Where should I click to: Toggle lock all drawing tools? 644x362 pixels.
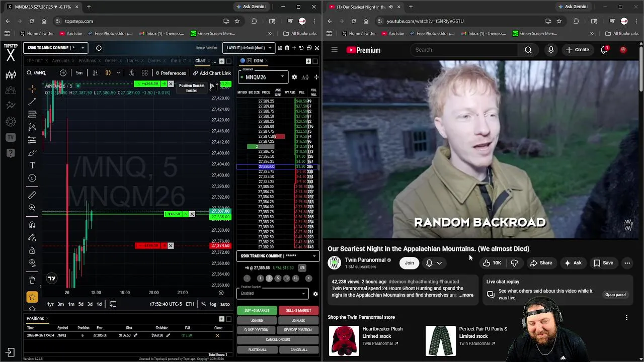(32, 250)
